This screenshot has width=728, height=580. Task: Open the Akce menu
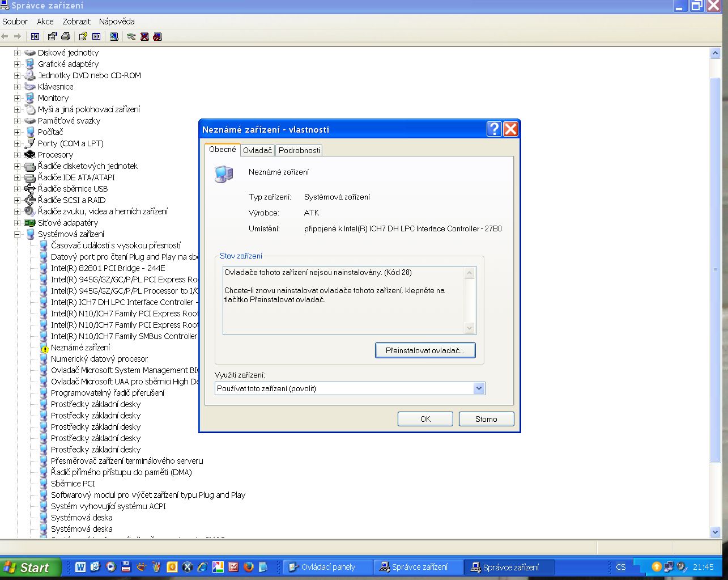[45, 22]
